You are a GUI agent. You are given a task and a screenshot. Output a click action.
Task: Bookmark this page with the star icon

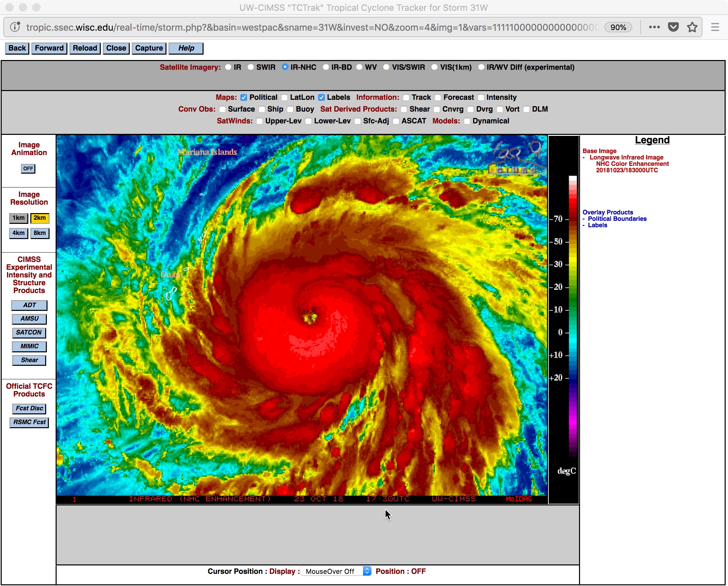pyautogui.click(x=692, y=27)
